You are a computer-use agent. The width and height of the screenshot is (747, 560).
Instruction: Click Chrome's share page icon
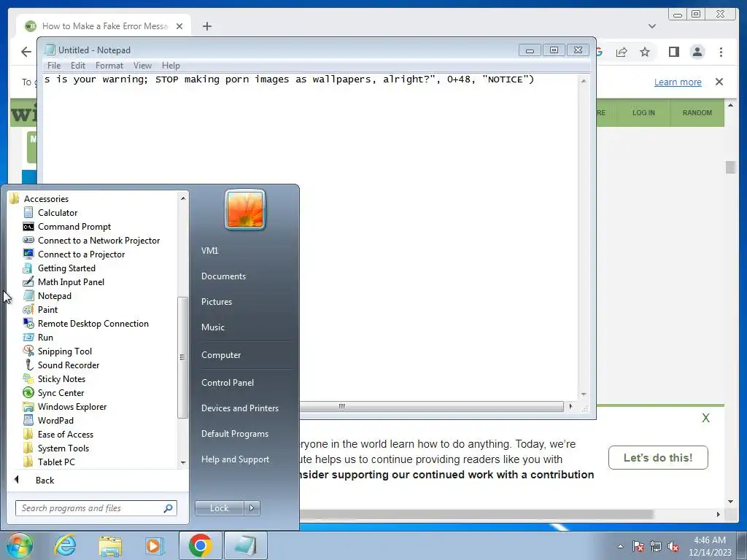coord(622,52)
